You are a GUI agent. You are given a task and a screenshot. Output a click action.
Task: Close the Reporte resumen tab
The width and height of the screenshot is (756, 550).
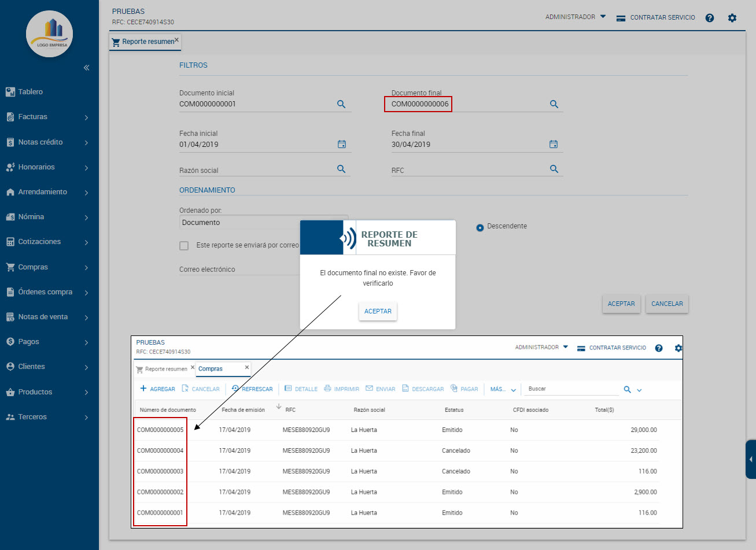(176, 40)
